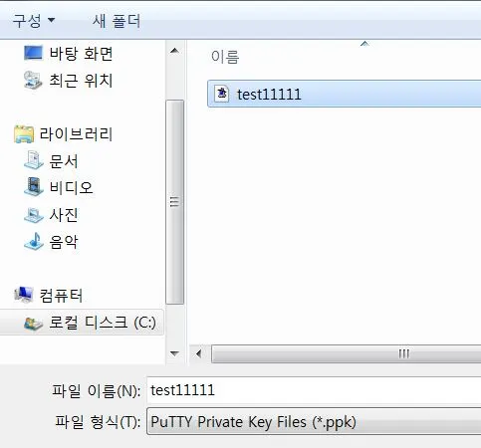481x448 pixels.
Task: Expand the PuTTY Private Key Files type dropdown
Action: coord(314,421)
